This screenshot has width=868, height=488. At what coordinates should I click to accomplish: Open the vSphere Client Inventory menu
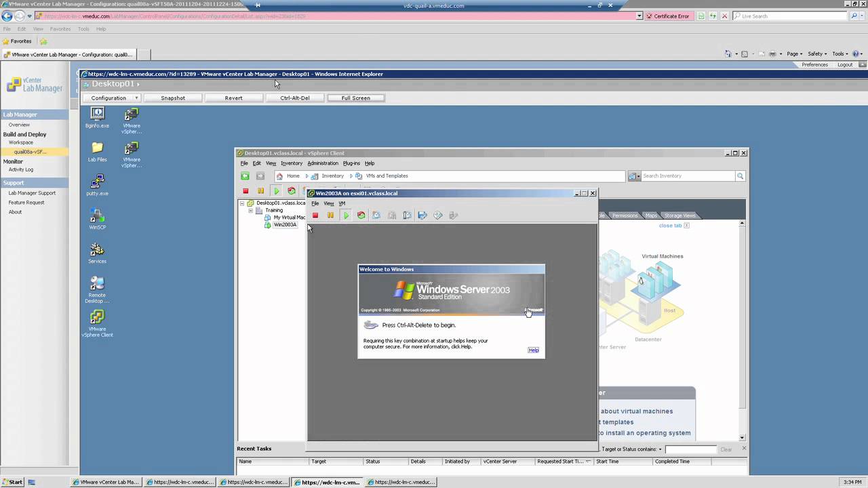[292, 163]
